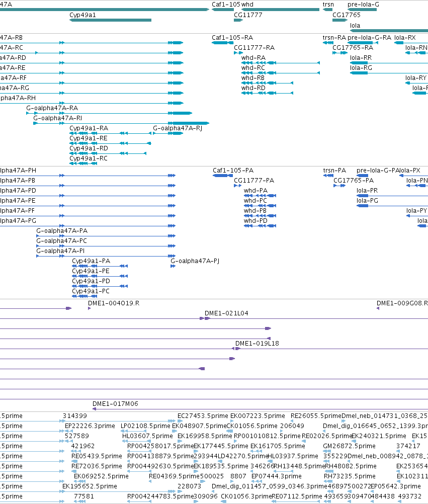Select the EK007223.5prime EST label

tap(258, 416)
